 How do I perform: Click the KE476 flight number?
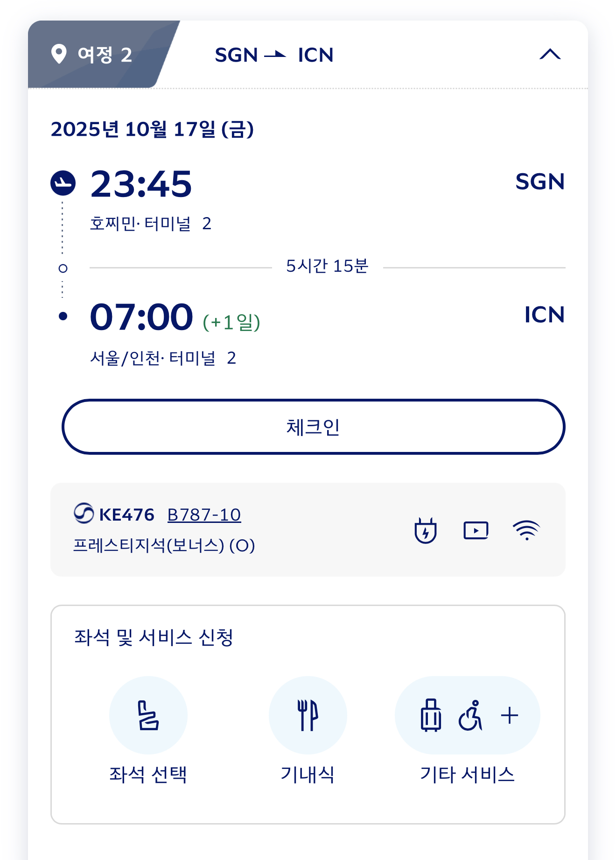(x=126, y=515)
